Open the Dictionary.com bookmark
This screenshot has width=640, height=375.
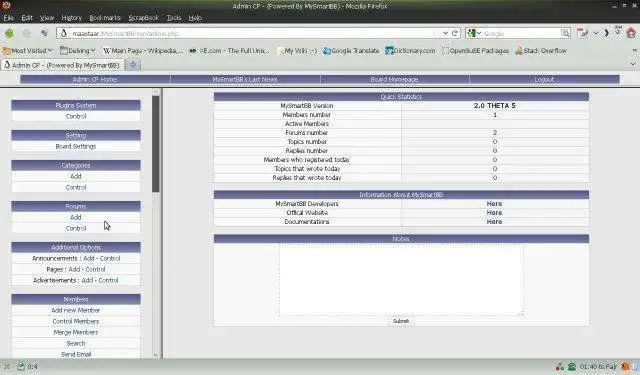[410, 51]
